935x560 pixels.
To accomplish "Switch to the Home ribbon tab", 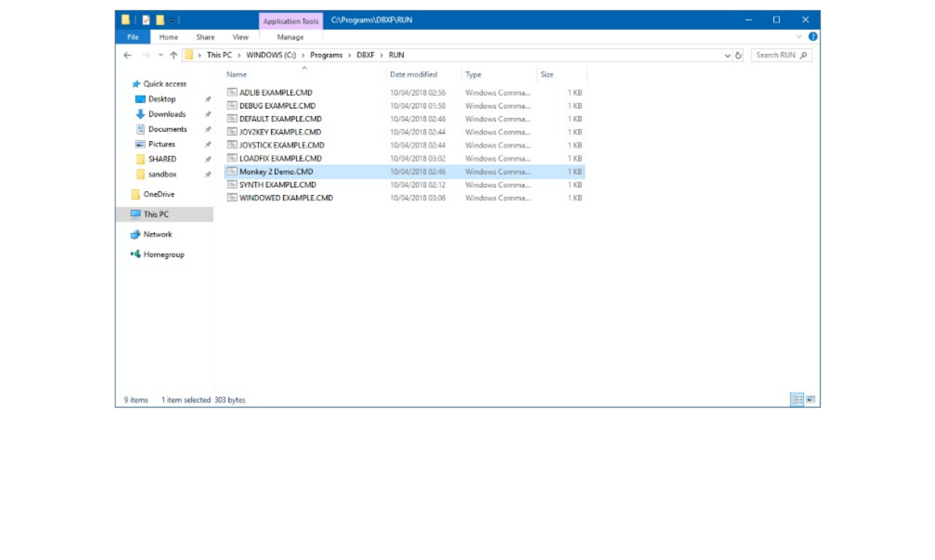I will click(x=168, y=37).
